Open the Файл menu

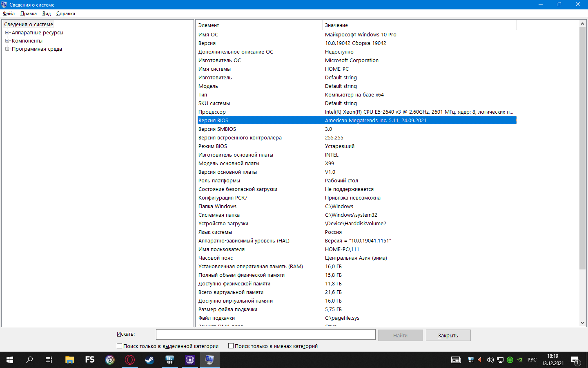(9, 13)
